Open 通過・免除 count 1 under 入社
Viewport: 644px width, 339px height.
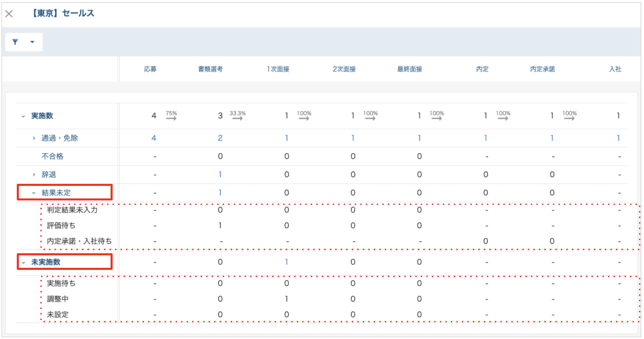pyautogui.click(x=618, y=138)
